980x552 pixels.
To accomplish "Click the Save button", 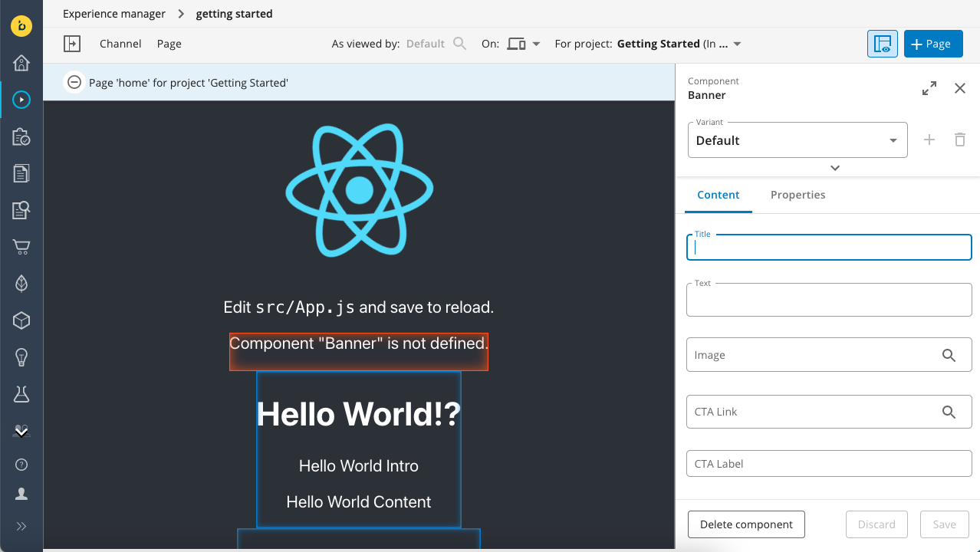I will 945,524.
